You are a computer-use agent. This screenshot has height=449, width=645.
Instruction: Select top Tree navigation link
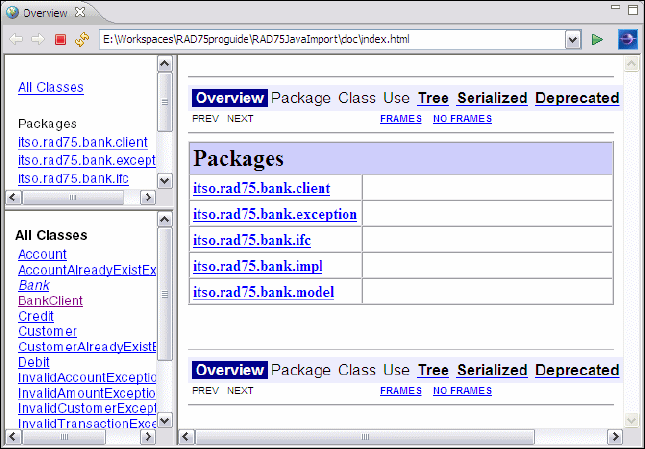coord(433,98)
